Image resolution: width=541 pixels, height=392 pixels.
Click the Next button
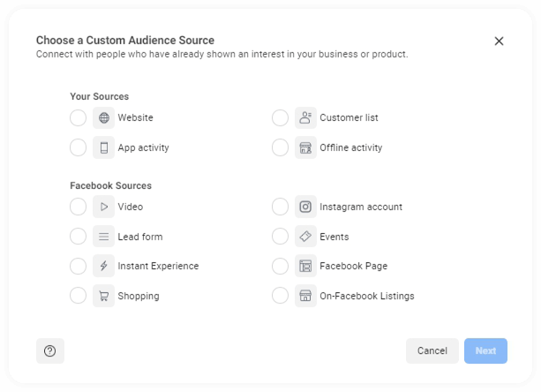[485, 351]
